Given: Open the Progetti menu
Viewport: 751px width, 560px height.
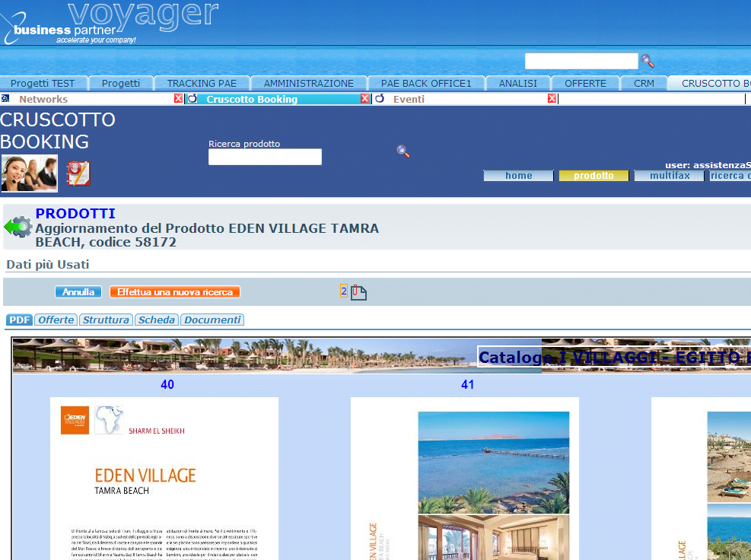Looking at the screenshot, I should [121, 84].
